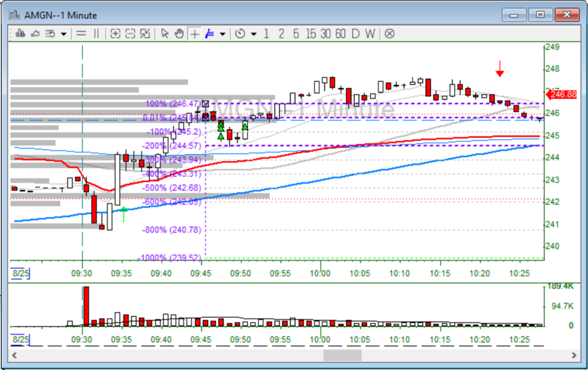Toggle the crosshair cursor tool
This screenshot has width=588, height=370.
click(x=194, y=34)
